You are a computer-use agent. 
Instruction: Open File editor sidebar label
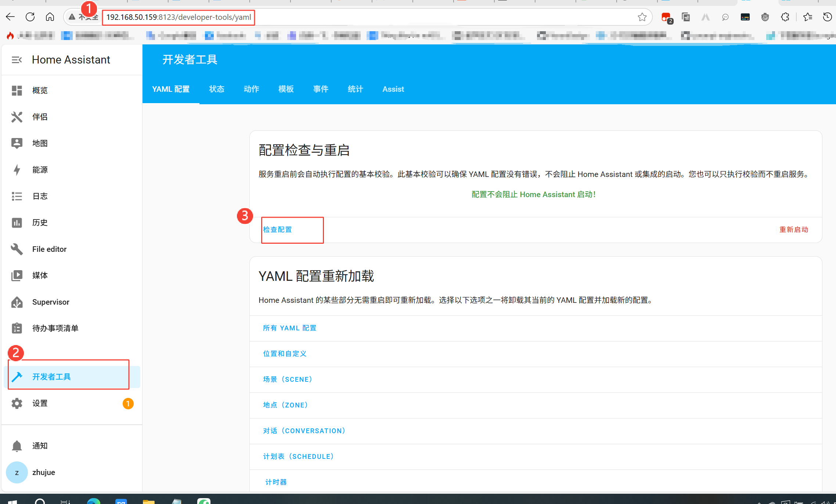click(x=49, y=249)
